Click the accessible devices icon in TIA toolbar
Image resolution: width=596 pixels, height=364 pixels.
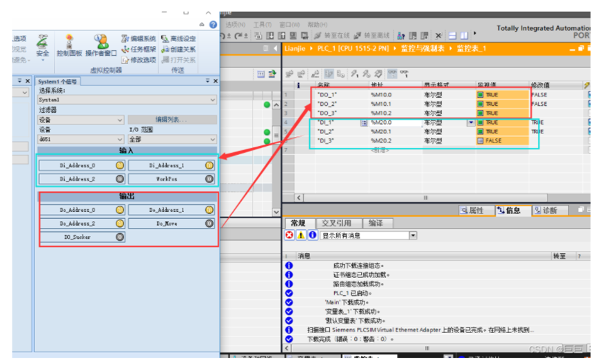pyautogui.click(x=401, y=36)
